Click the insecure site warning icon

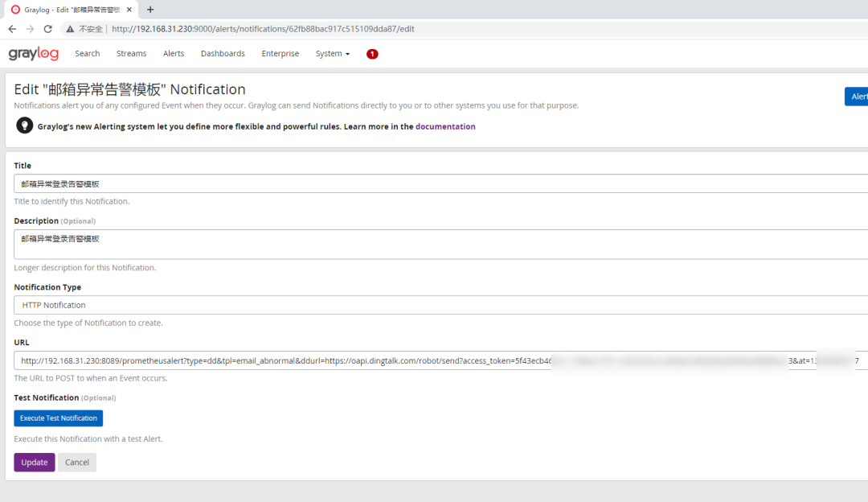[70, 29]
